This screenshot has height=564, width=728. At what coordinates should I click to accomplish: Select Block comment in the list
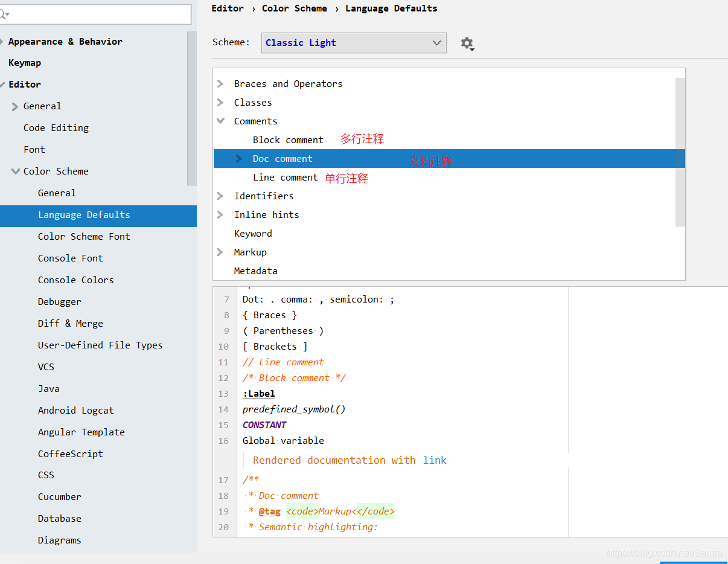pyautogui.click(x=288, y=139)
